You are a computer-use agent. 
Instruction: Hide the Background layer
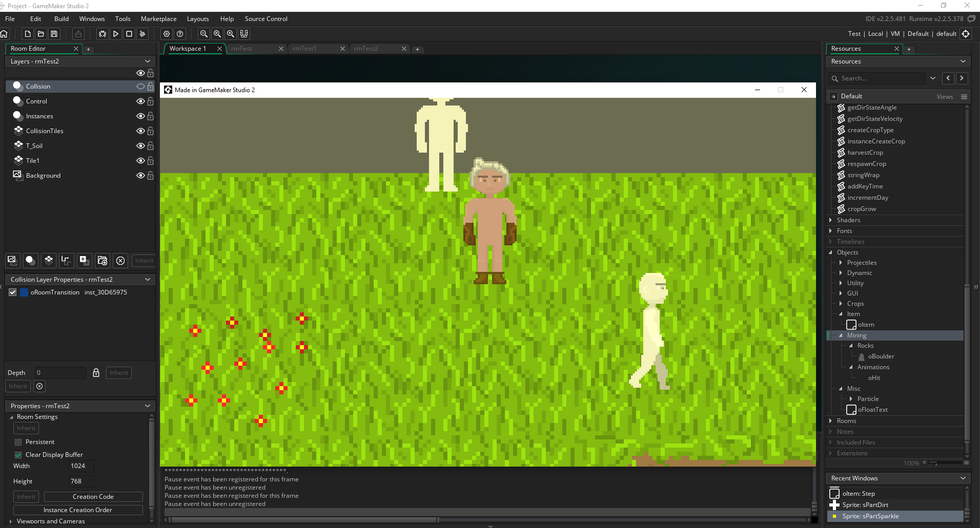click(140, 176)
